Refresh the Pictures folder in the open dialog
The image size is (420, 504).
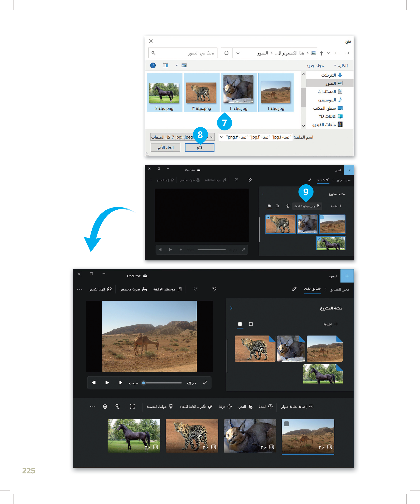point(226,53)
